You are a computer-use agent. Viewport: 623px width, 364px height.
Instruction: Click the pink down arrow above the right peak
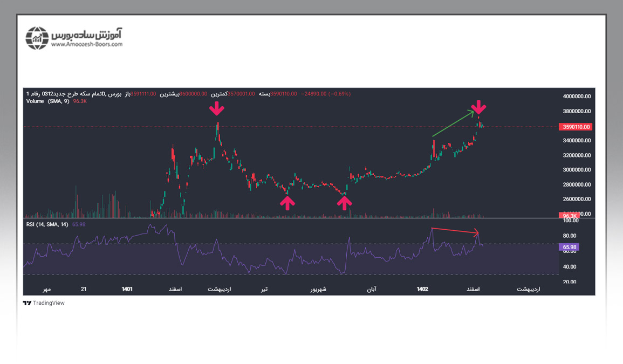click(x=478, y=107)
